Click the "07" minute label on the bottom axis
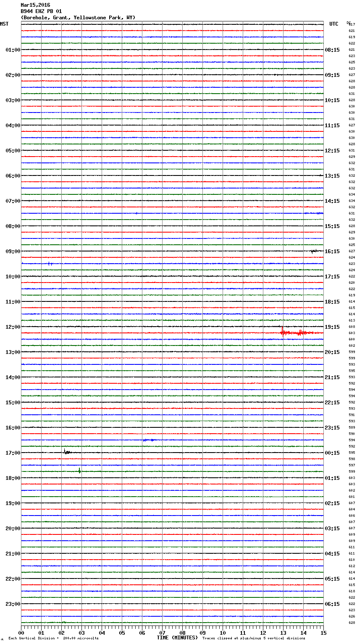 click(162, 633)
